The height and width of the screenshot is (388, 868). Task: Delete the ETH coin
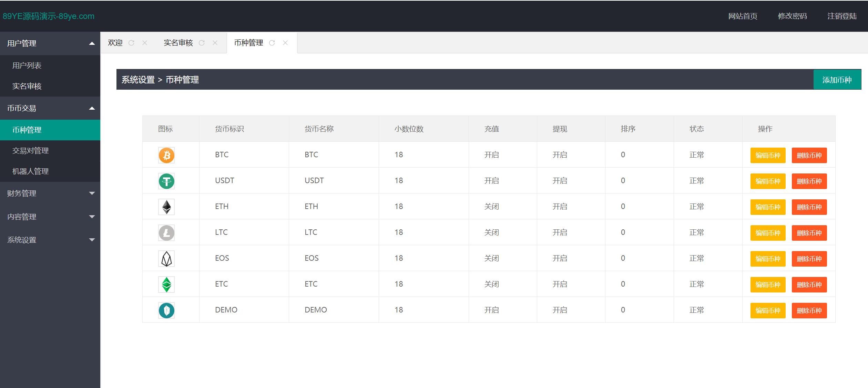pyautogui.click(x=809, y=207)
